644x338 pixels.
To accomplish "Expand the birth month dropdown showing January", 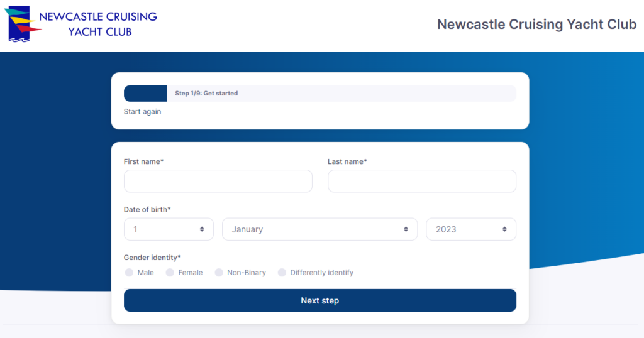I will [x=319, y=229].
